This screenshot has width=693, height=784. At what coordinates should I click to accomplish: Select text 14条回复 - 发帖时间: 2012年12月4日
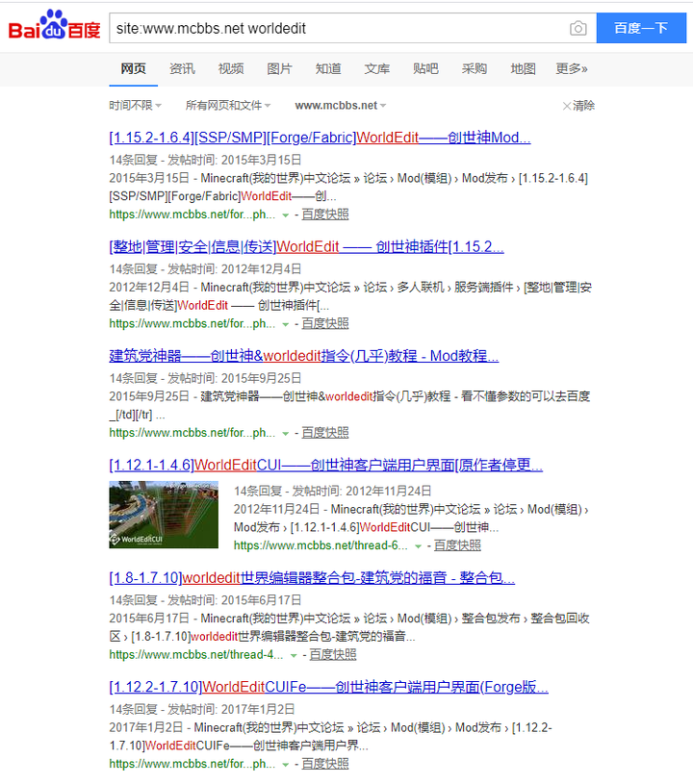(x=205, y=269)
